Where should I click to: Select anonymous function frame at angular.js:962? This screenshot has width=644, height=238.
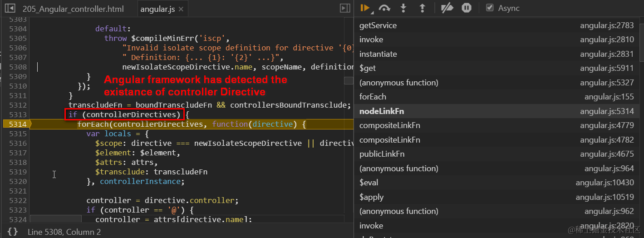pyautogui.click(x=497, y=211)
